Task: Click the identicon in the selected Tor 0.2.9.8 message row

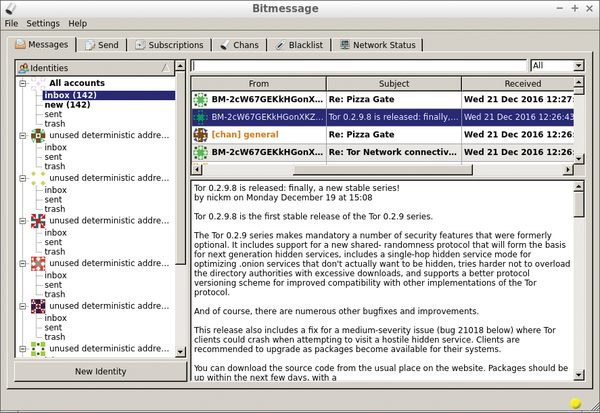Action: pos(200,117)
